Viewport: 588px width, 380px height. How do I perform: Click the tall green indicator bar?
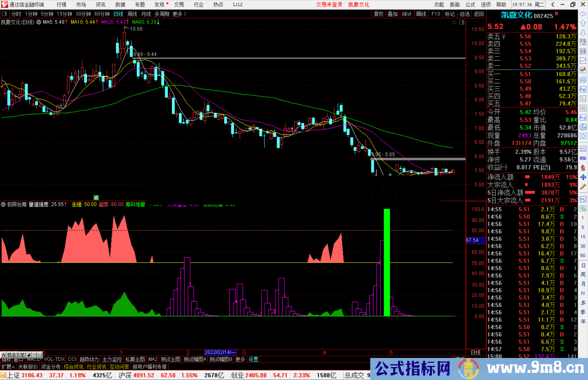pyautogui.click(x=387, y=262)
